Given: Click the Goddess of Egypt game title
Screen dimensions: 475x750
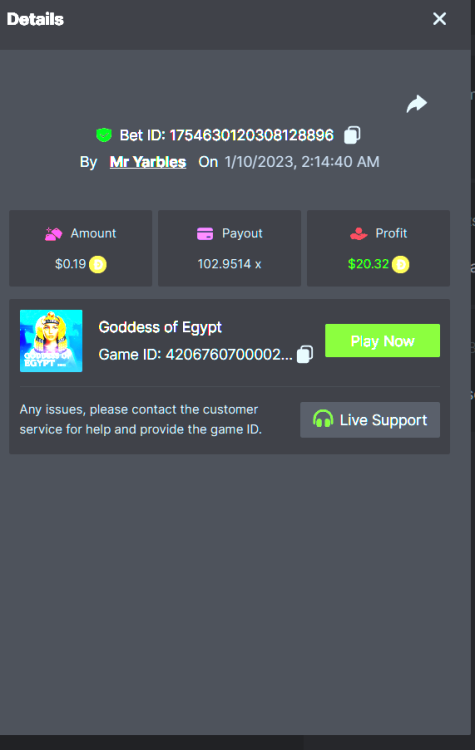Looking at the screenshot, I should (160, 327).
